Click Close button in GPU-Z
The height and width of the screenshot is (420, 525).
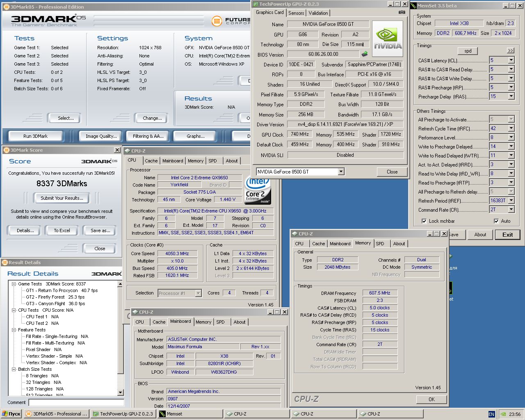(x=392, y=172)
